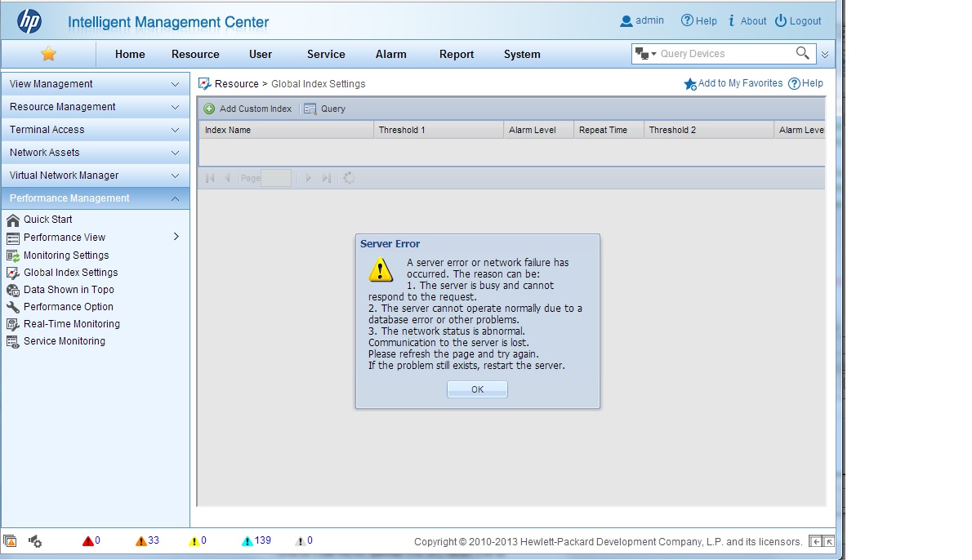This screenshot has height=560, width=972.
Task: Open the Resource menu
Action: point(195,55)
